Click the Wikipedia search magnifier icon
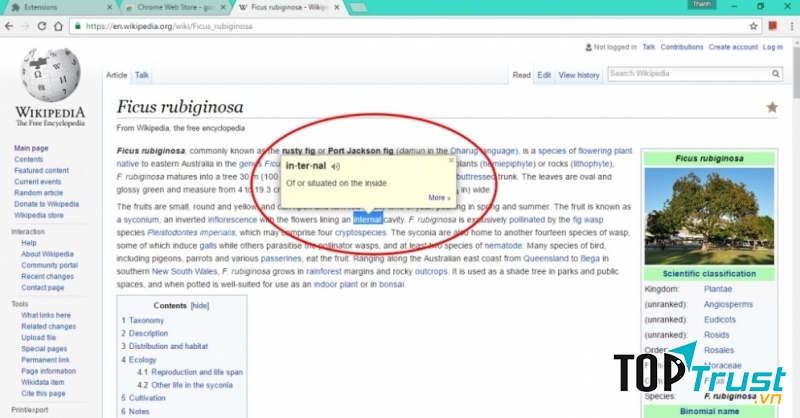800x418 pixels. [775, 74]
